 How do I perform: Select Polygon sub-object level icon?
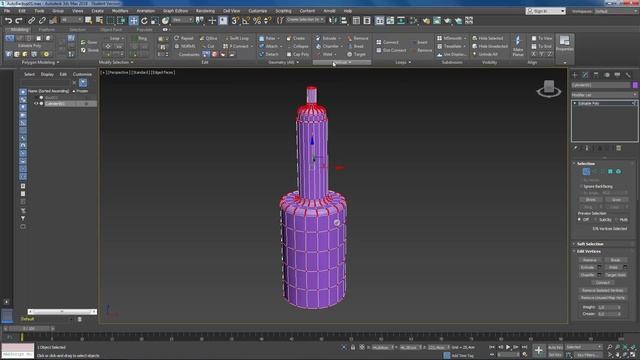(610, 172)
